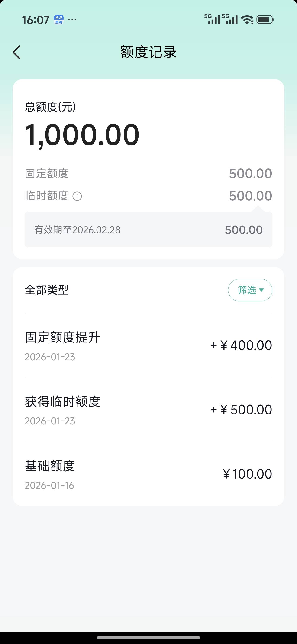The image size is (297, 644).
Task: Open the 基础额度 record entry
Action: click(148, 474)
